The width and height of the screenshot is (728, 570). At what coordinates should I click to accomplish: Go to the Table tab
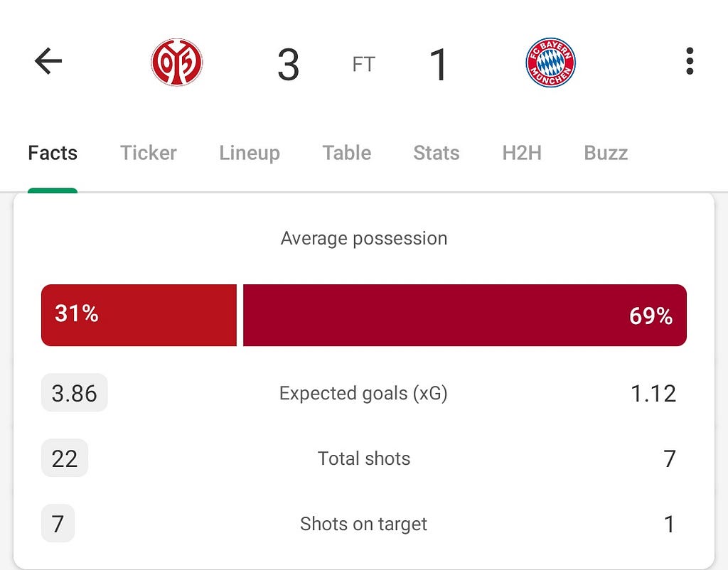347,153
